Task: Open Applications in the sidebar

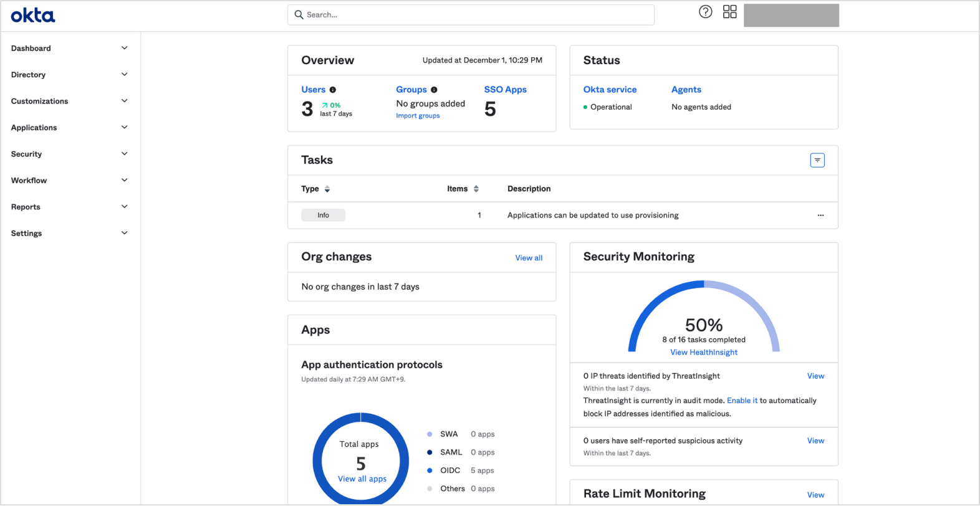Action: click(34, 128)
